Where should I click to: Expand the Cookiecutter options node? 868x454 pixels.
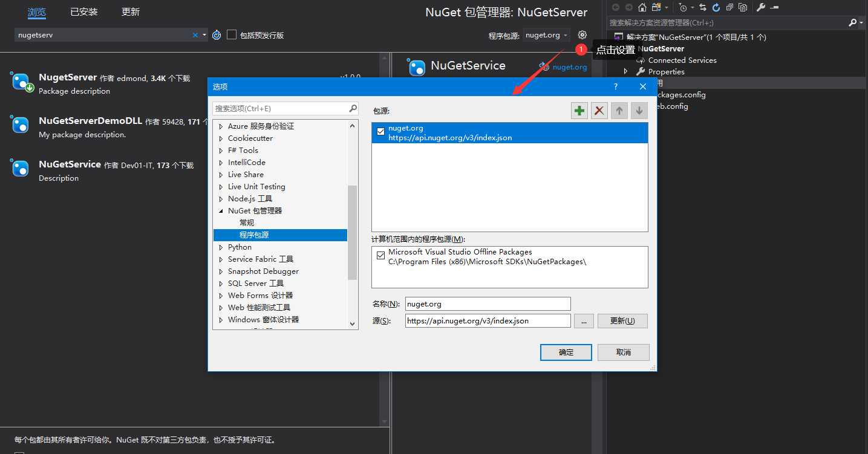(221, 138)
